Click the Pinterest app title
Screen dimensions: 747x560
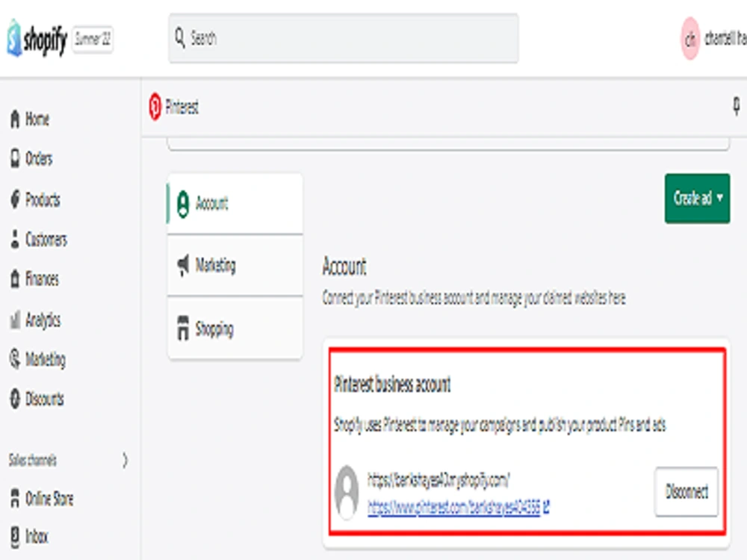pyautogui.click(x=182, y=107)
